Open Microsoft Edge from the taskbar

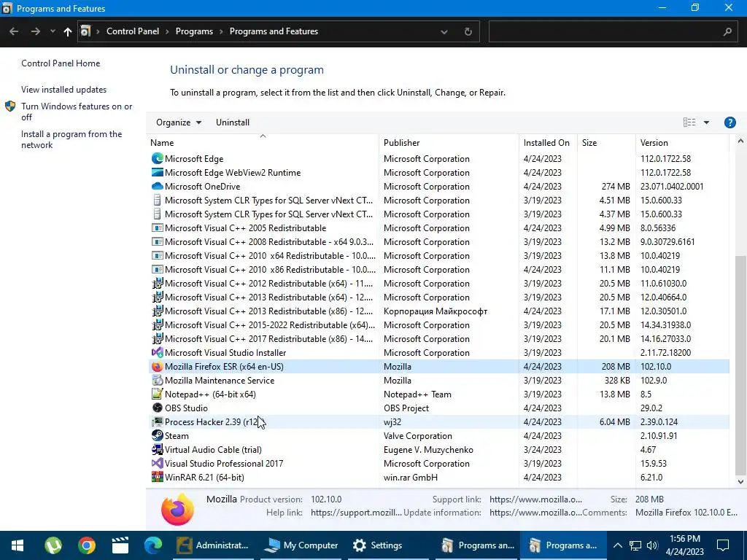153,545
